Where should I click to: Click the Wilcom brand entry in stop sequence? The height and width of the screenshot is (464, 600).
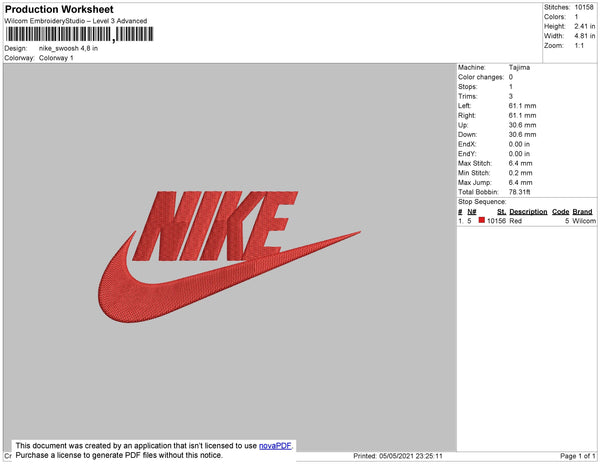tap(584, 221)
